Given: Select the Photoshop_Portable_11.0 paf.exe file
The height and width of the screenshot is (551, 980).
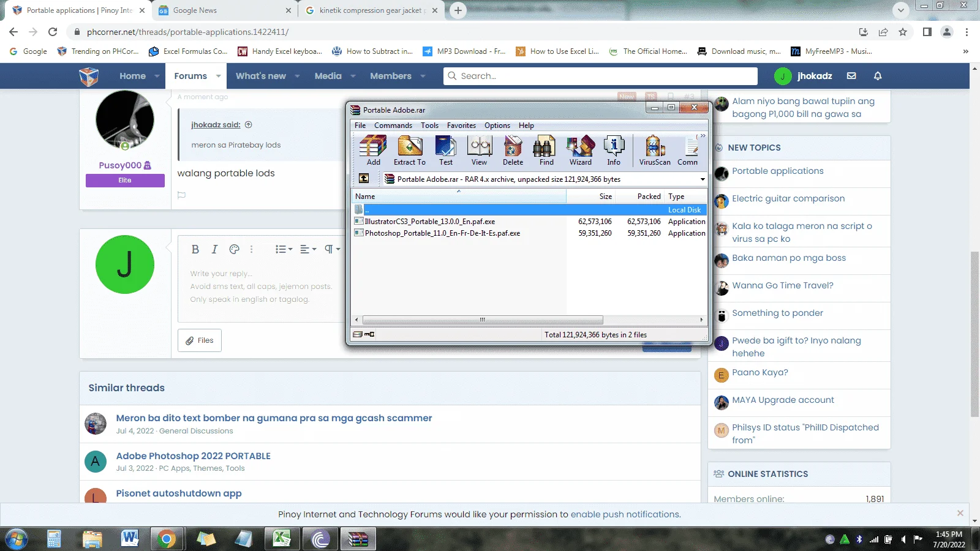Looking at the screenshot, I should point(442,233).
